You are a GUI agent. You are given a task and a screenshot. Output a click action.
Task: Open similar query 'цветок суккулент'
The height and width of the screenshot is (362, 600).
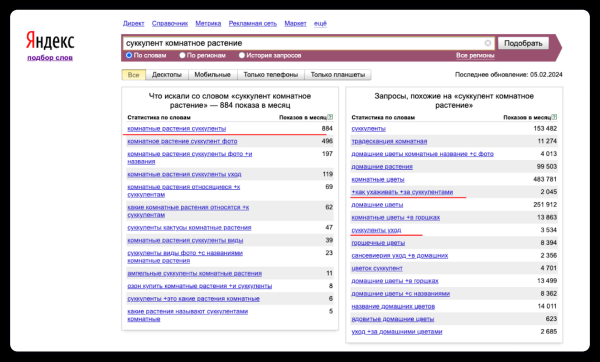coord(377,268)
